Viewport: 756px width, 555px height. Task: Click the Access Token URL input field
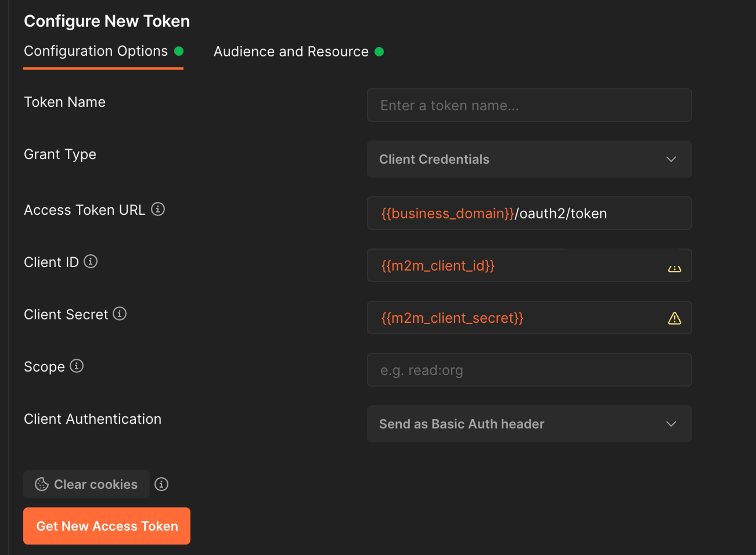(x=529, y=213)
